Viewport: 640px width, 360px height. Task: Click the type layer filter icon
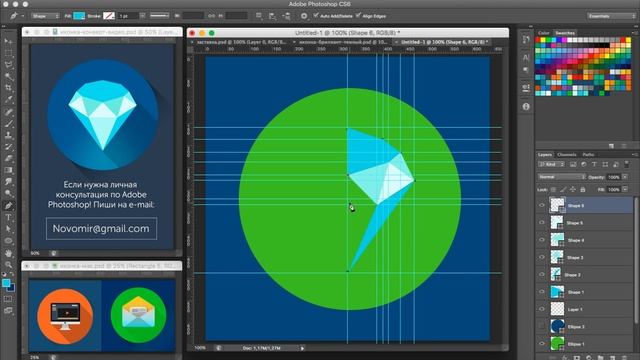click(x=594, y=164)
